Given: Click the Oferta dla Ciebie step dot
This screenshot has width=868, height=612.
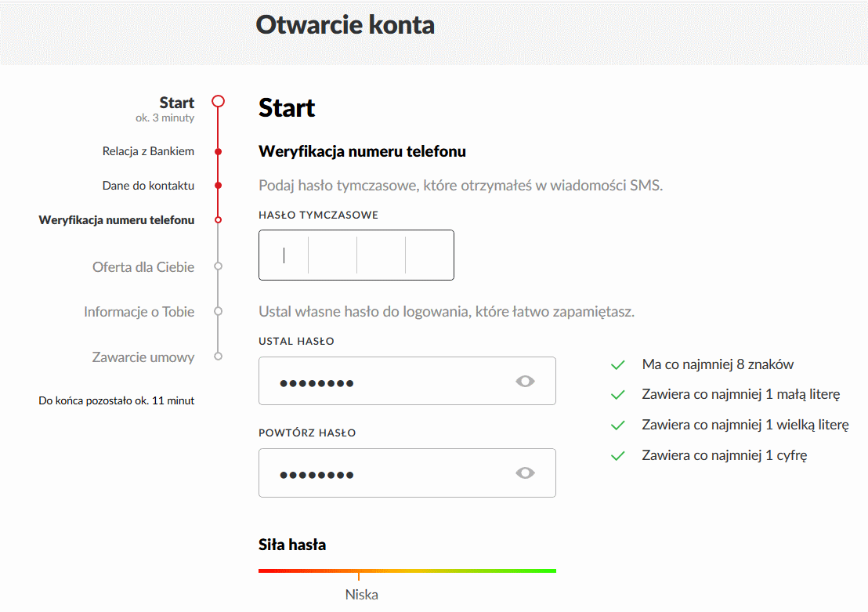Looking at the screenshot, I should (x=219, y=266).
